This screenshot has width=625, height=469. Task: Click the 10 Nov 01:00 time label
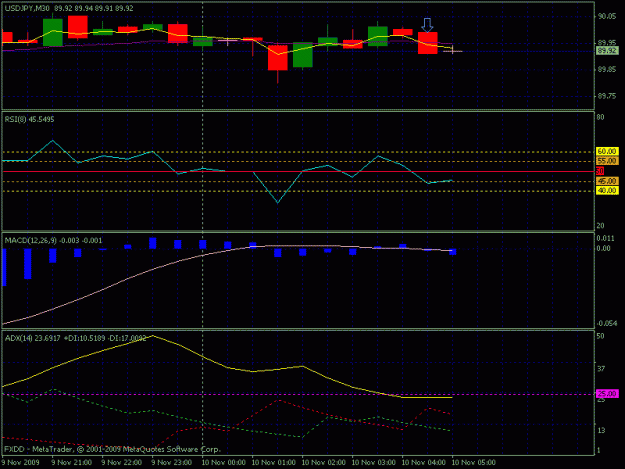(273, 463)
